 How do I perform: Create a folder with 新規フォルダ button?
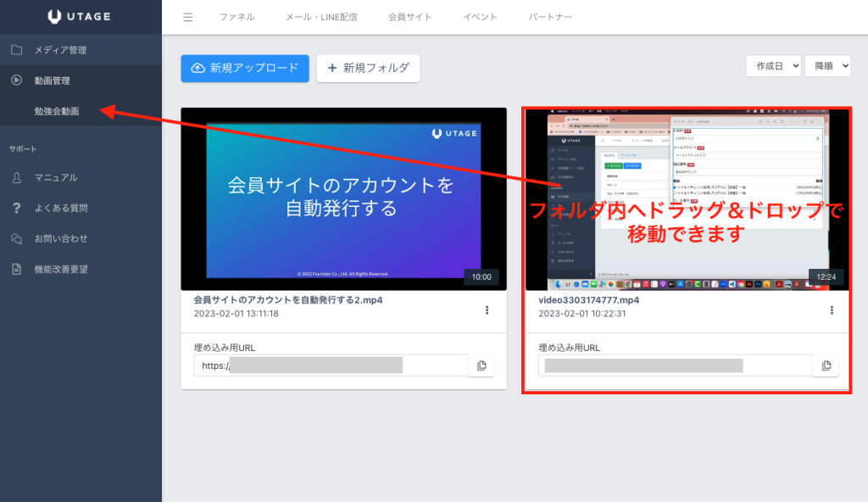pyautogui.click(x=368, y=68)
